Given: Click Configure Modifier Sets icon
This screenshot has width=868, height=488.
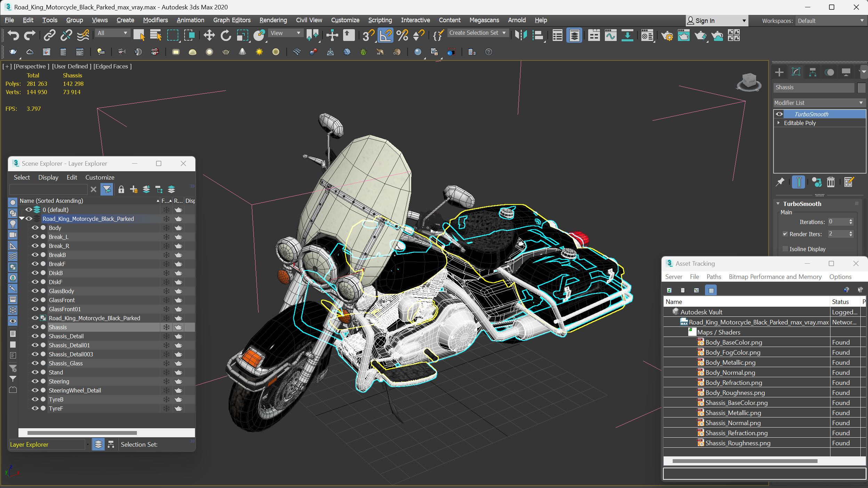Looking at the screenshot, I should click(849, 182).
